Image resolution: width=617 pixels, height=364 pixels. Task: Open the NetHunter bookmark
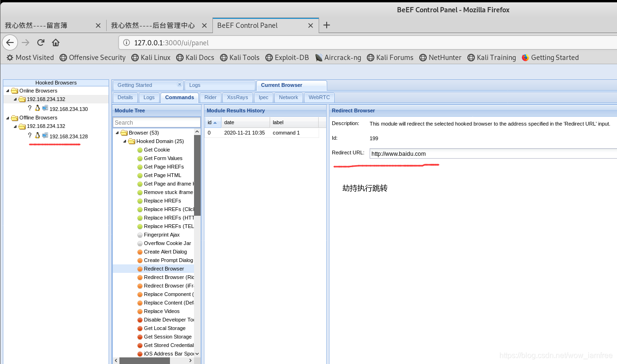440,58
